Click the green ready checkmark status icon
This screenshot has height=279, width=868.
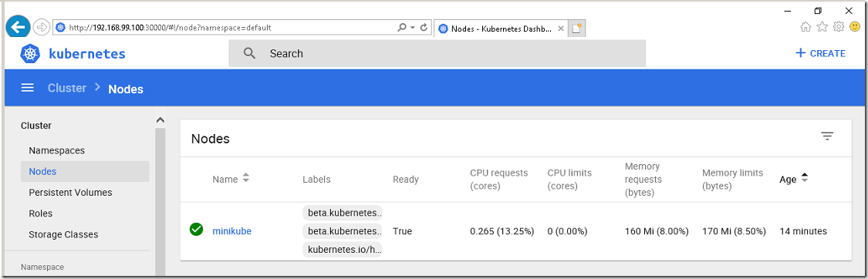tap(196, 230)
